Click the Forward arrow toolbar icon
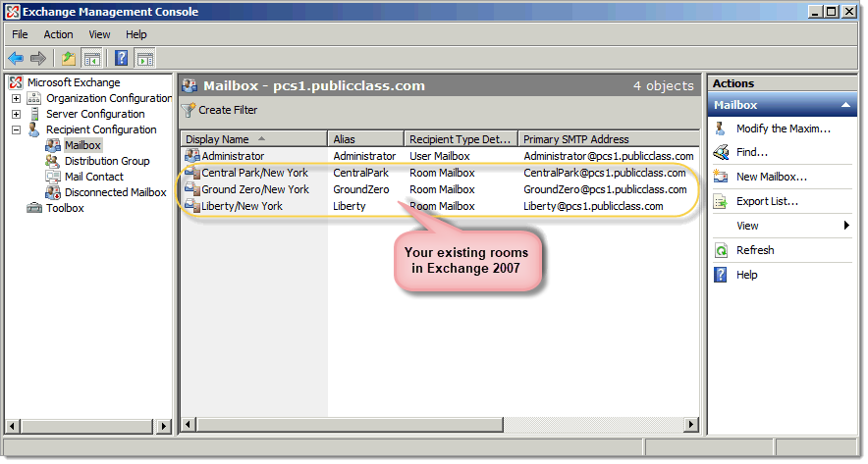The width and height of the screenshot is (868, 464). coord(37,58)
